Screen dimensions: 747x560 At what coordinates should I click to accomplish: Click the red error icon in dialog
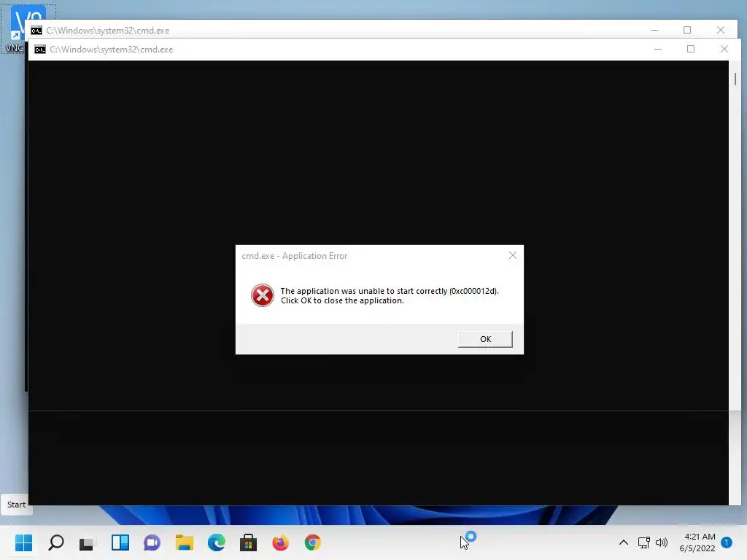263,295
